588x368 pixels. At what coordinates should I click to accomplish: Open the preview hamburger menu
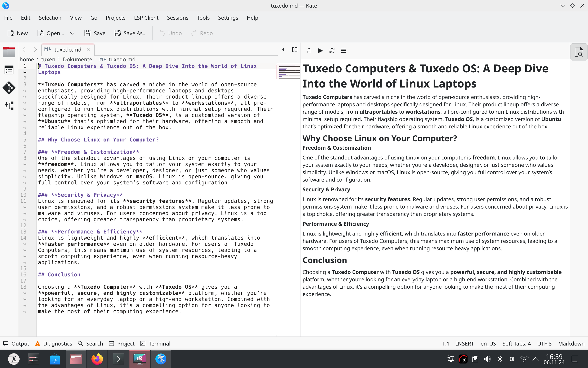(343, 51)
